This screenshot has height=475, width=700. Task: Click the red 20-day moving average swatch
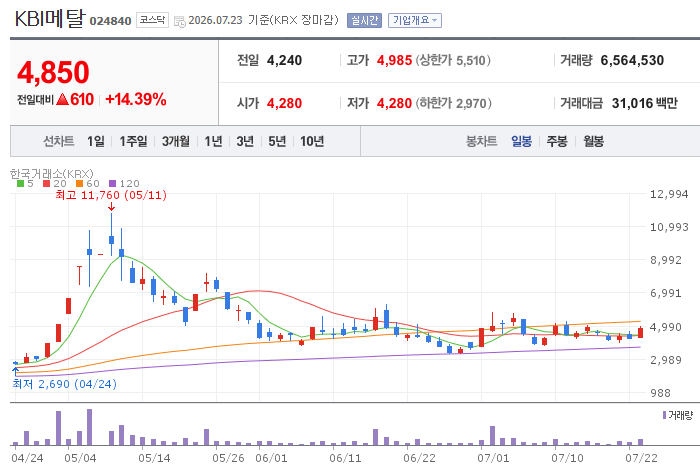[x=46, y=183]
